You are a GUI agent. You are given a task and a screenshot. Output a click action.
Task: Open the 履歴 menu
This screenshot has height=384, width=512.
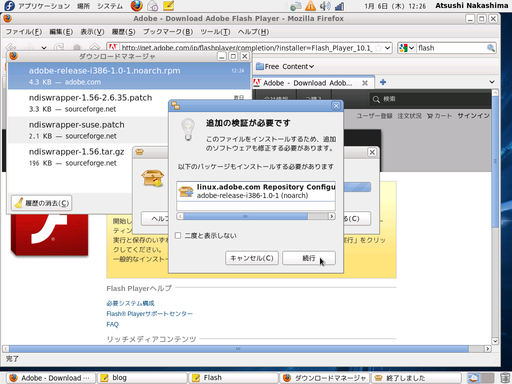123,32
